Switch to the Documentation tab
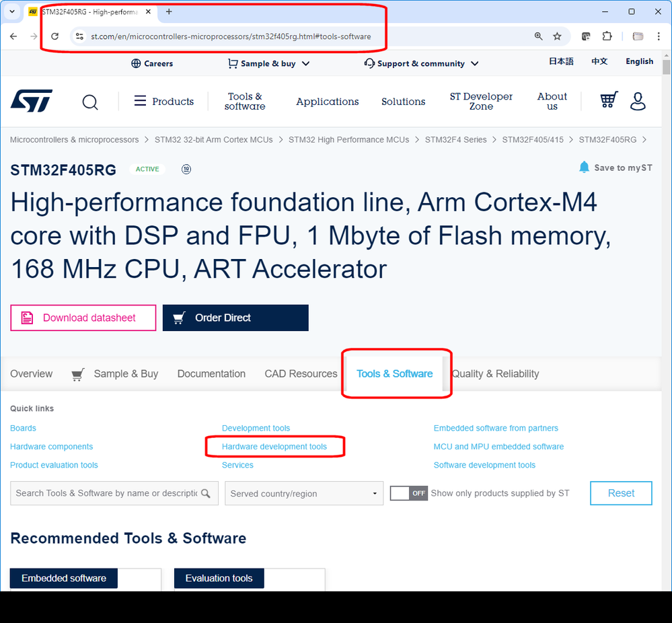Screen dimensions: 672x623 coord(211,374)
